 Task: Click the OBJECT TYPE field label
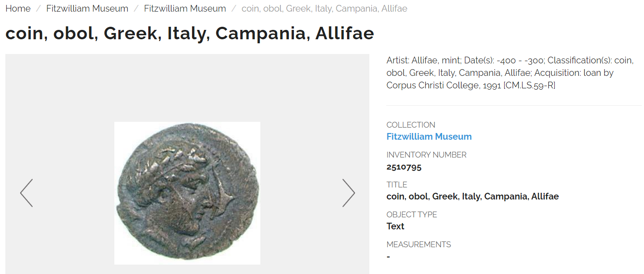point(411,214)
